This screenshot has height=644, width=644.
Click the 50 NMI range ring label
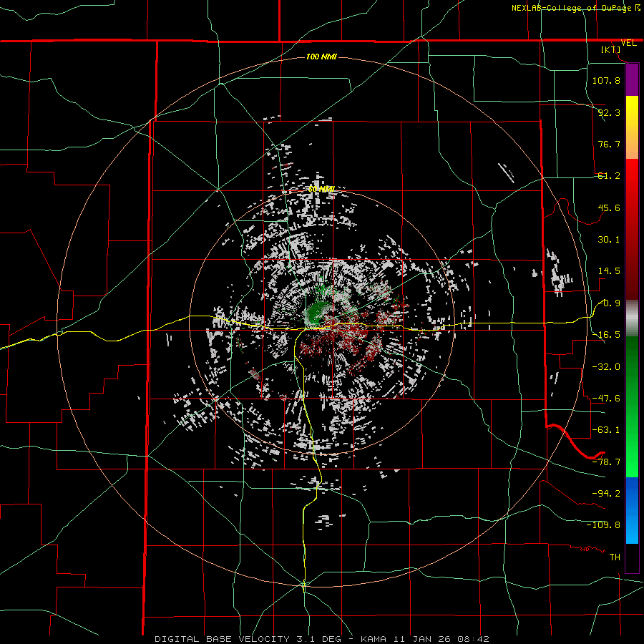tap(321, 190)
